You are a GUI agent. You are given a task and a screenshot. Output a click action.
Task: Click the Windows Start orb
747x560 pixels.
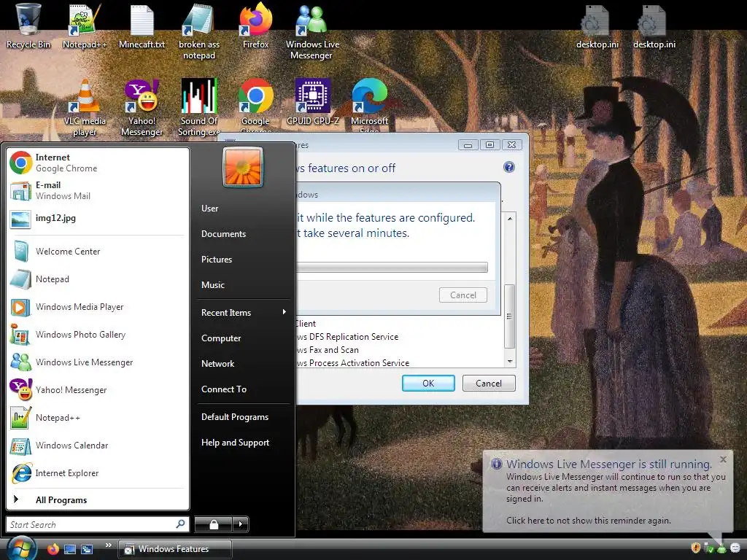[x=21, y=548]
